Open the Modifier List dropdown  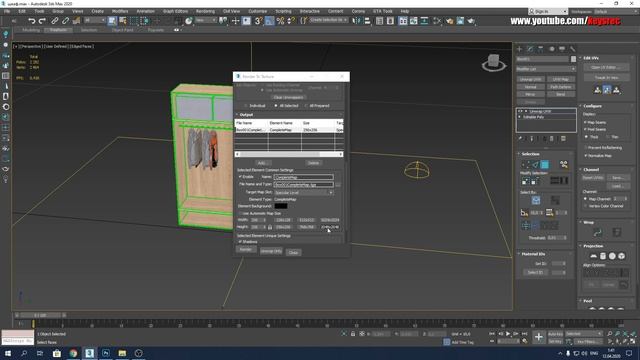(x=546, y=69)
